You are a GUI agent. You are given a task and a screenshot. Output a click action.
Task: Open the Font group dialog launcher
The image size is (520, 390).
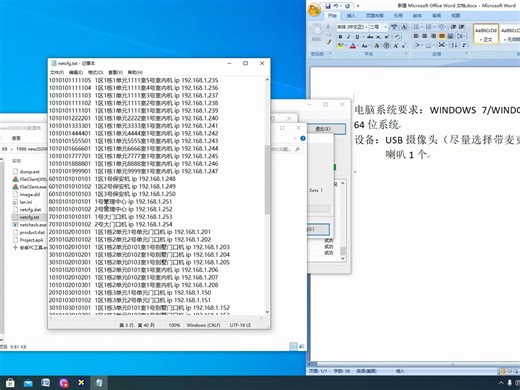[406, 53]
